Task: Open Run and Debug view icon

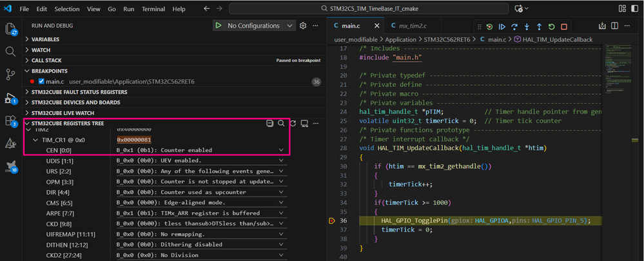Action: coord(10,99)
